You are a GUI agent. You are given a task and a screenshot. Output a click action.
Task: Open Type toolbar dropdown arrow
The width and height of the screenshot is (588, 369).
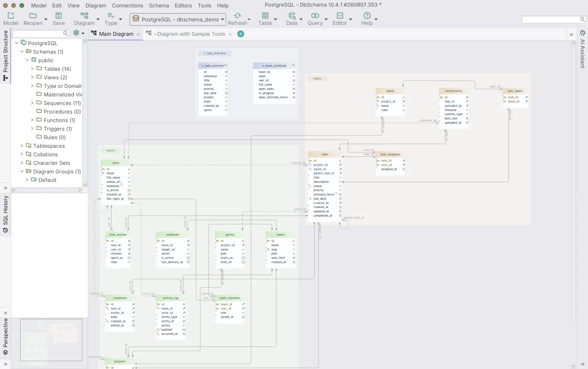121,19
